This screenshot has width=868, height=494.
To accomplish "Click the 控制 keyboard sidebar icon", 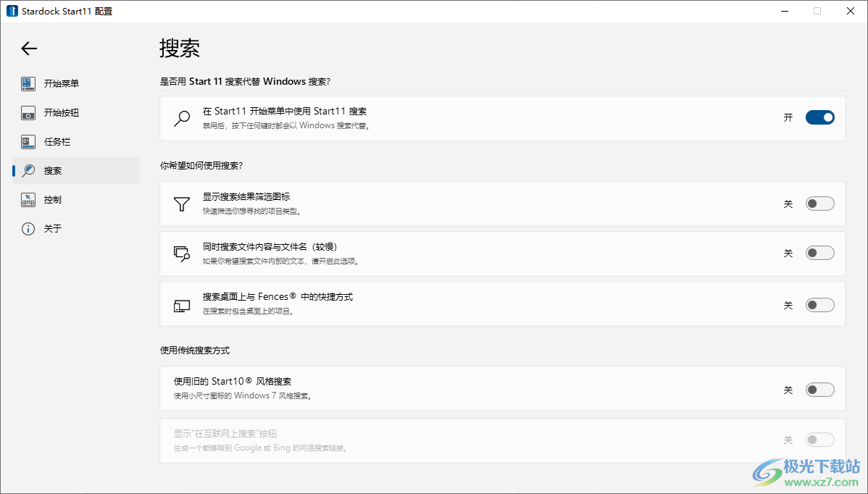I will 28,200.
